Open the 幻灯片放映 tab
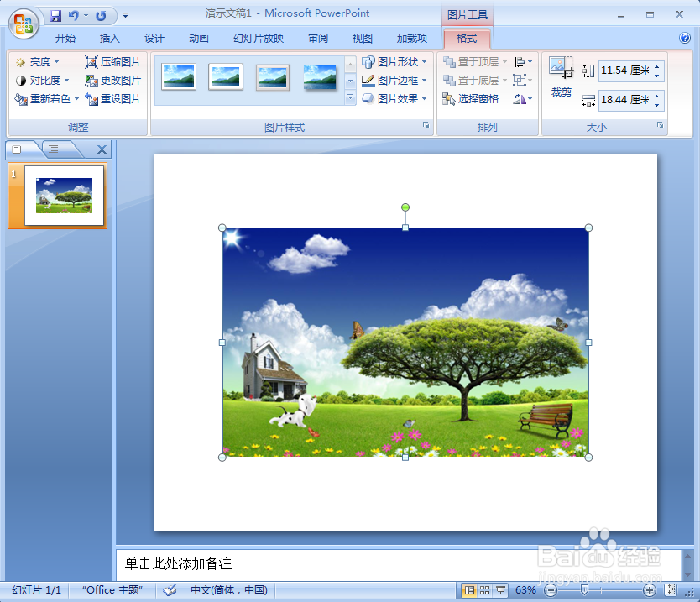 [x=259, y=39]
